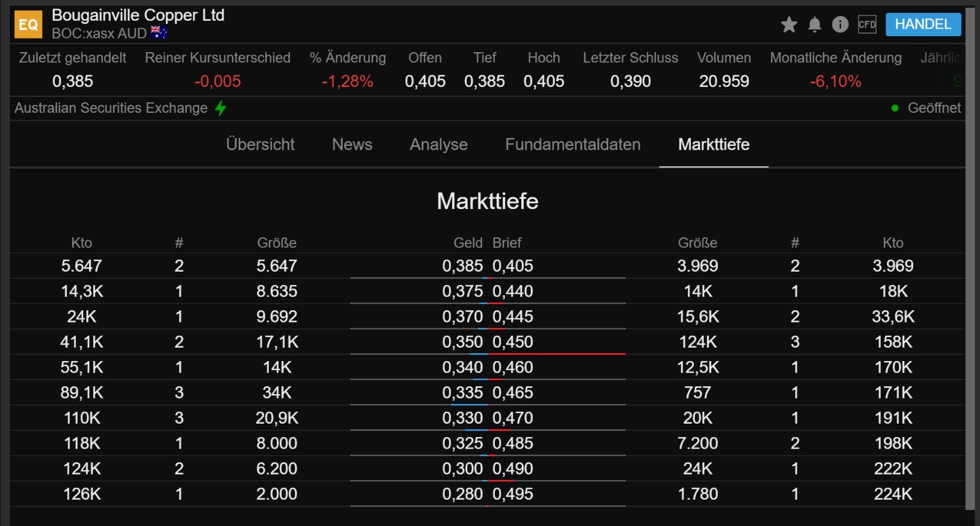
Task: Open the News tab
Action: pos(352,145)
